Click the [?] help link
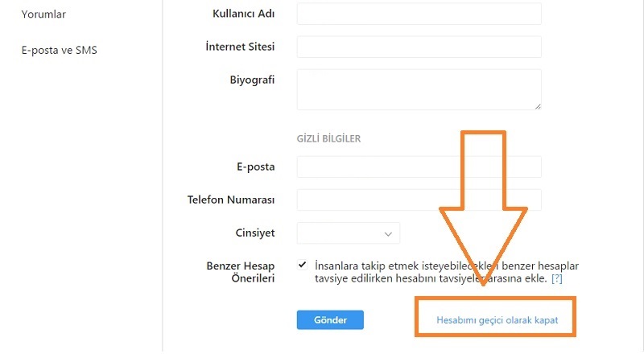 pos(556,278)
